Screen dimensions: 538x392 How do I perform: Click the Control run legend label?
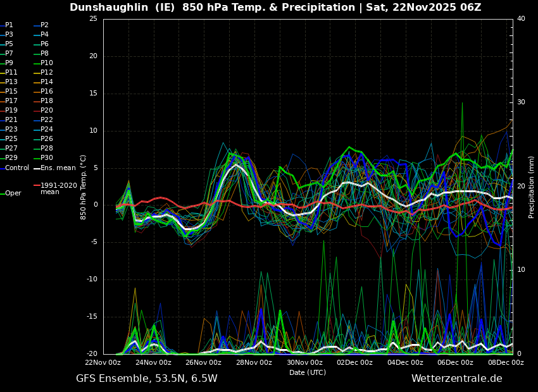click(x=17, y=168)
